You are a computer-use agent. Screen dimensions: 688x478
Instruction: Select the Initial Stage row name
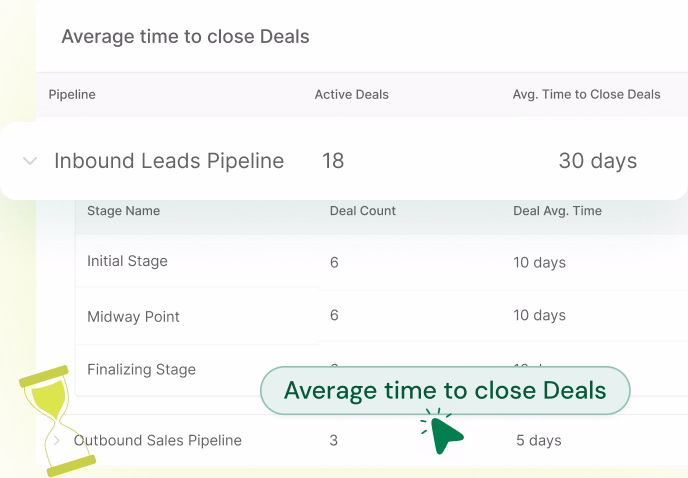[x=127, y=261]
